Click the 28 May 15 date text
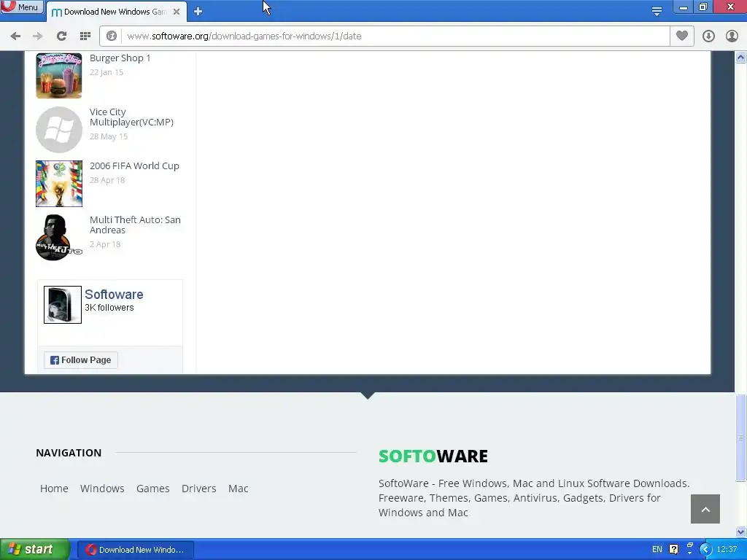Image resolution: width=747 pixels, height=560 pixels. 109,136
